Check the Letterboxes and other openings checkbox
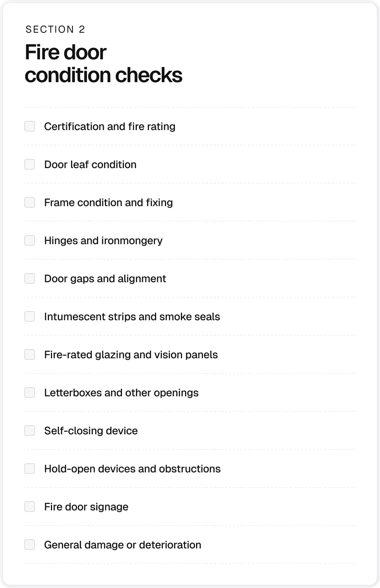This screenshot has width=380, height=588. tap(30, 392)
